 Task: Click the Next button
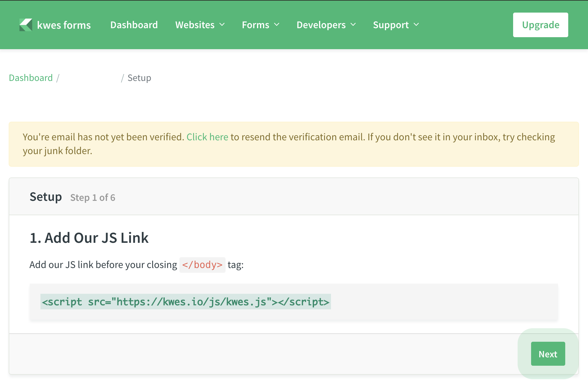click(548, 354)
